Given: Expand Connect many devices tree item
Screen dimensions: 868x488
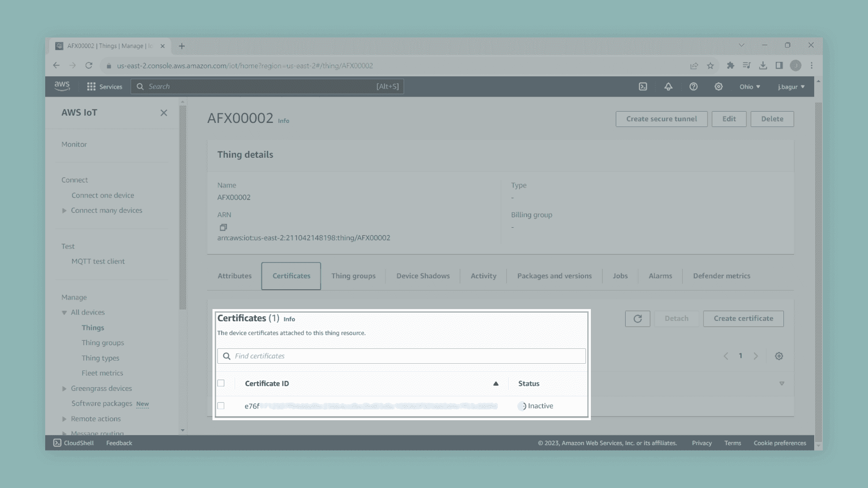Looking at the screenshot, I should pyautogui.click(x=64, y=211).
